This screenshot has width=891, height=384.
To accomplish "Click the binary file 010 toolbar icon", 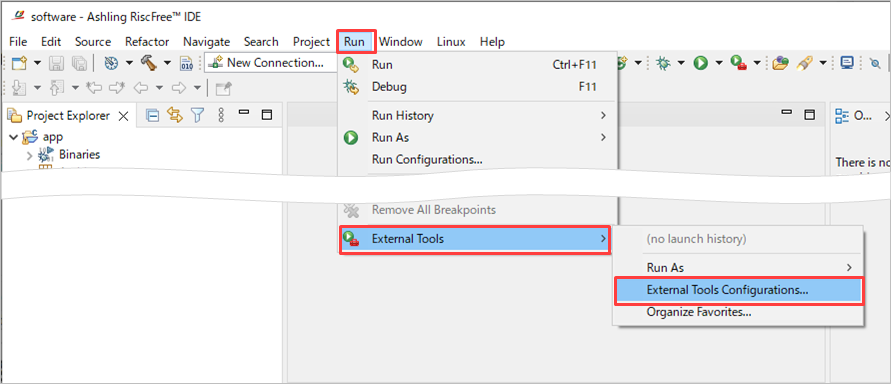I will (186, 63).
